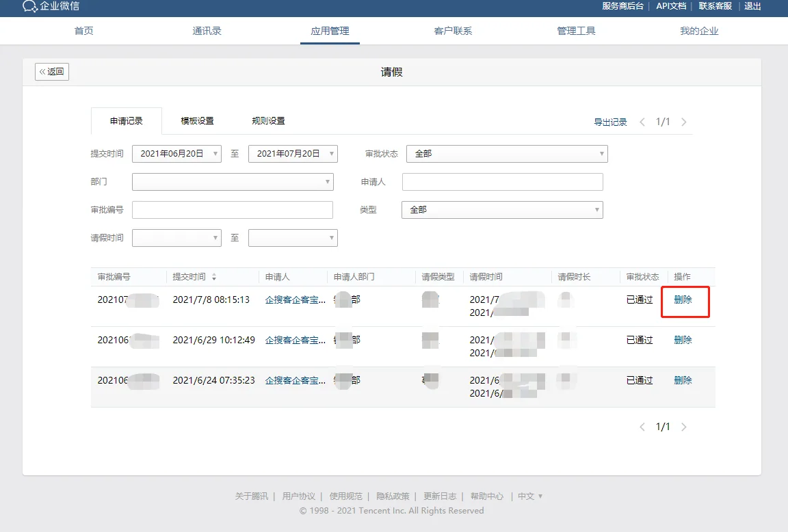Switch to the 申请记录 tab
Screen dimensions: 788x532
click(x=126, y=121)
